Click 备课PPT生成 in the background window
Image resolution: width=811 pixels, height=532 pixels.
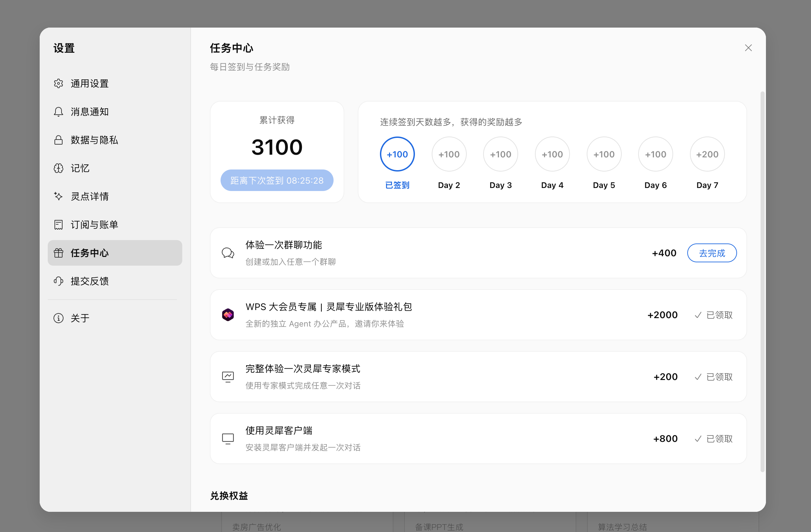coord(439,527)
